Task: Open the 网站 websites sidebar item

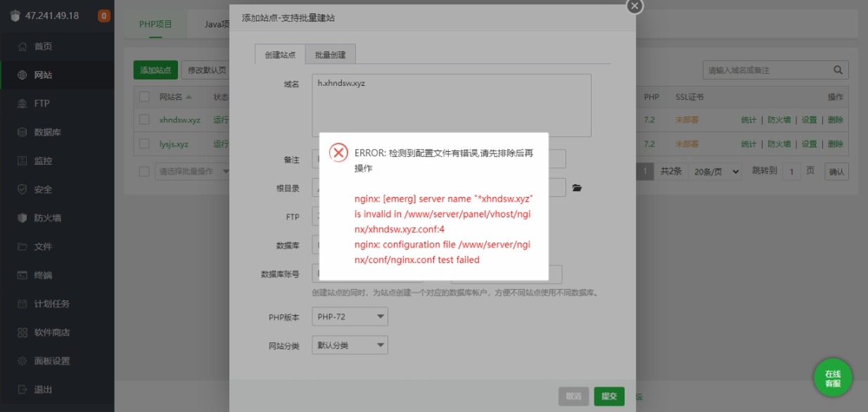Action: click(57, 75)
